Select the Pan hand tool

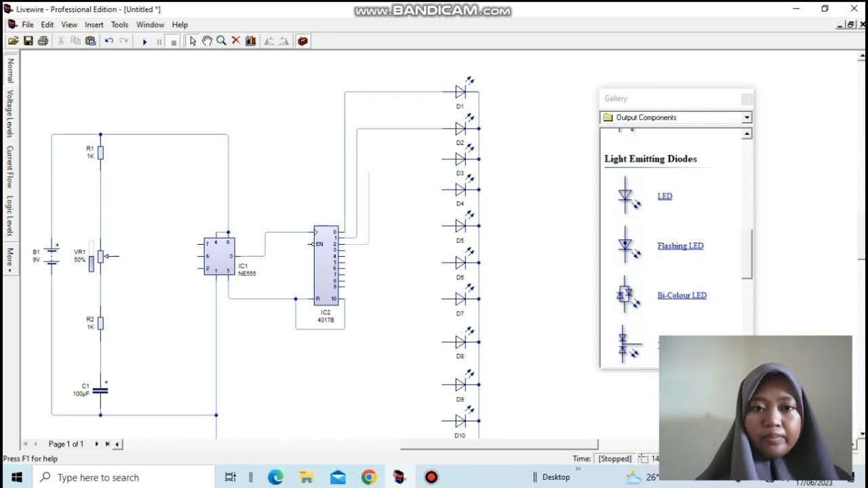click(207, 41)
